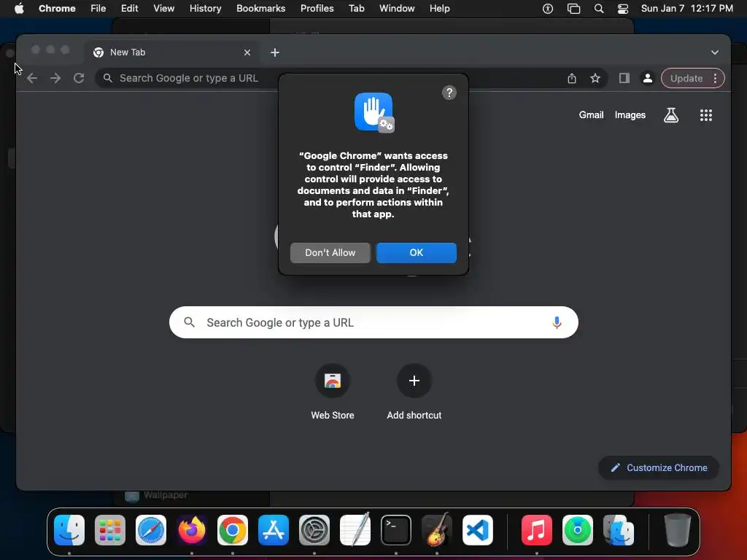Open TextEdit from the Dock
747x560 pixels.
pos(355,530)
